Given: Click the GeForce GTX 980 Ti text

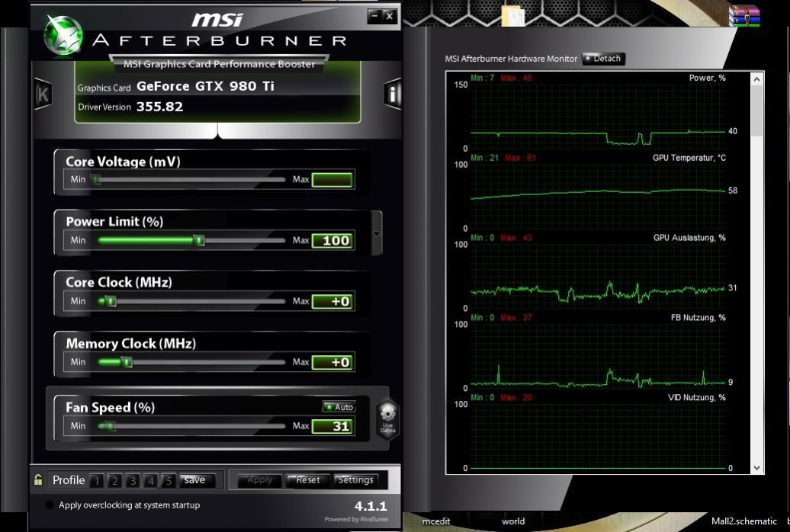Looking at the screenshot, I should click(206, 86).
